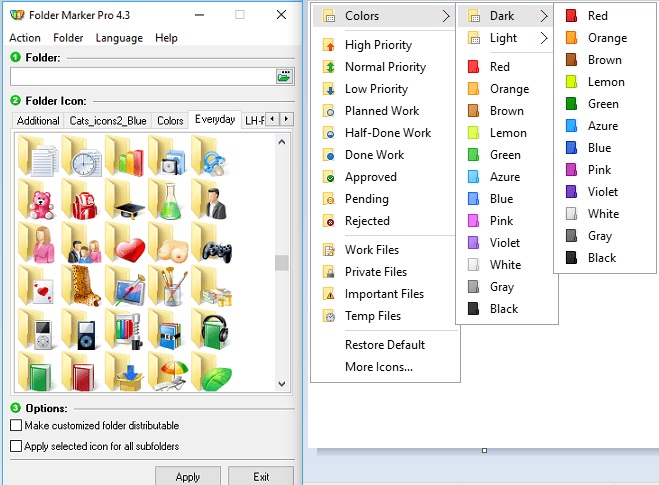Image resolution: width=659 pixels, height=485 pixels.
Task: Select Rejected in the context menu
Action: (x=384, y=221)
